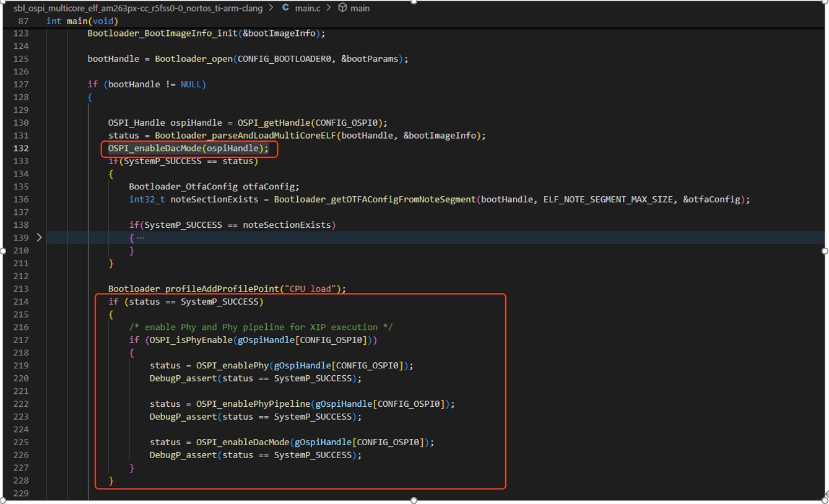This screenshot has height=504, width=829.
Task: Click DebugP_assert on line 226
Action: (183, 455)
